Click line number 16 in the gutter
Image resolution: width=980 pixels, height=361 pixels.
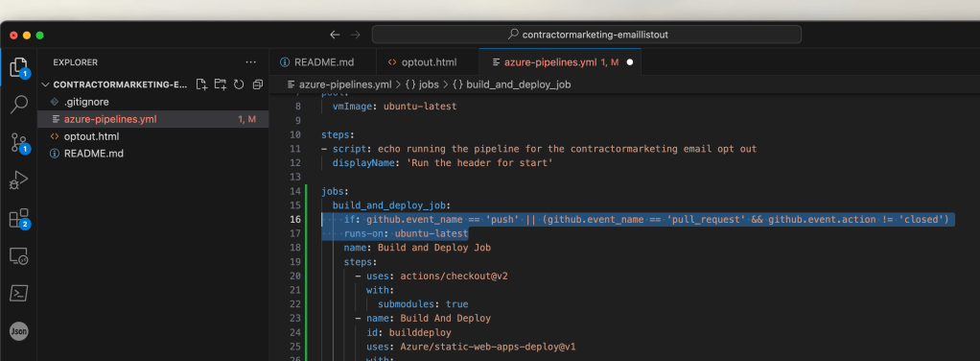(x=295, y=219)
